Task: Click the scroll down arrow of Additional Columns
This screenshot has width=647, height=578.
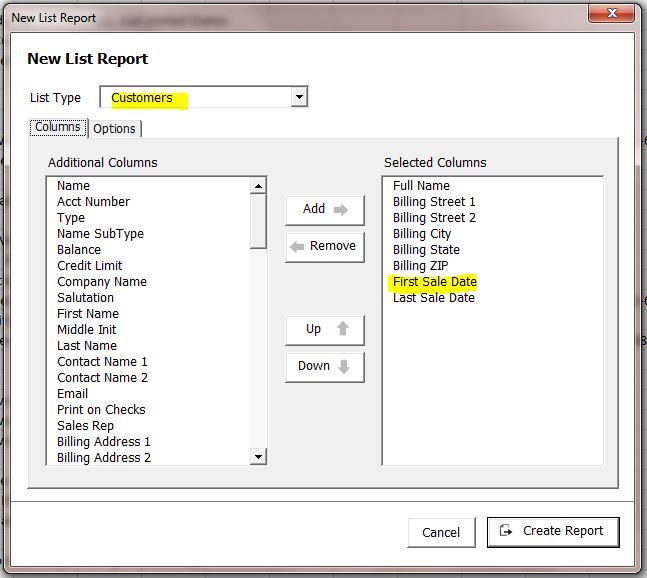Action: coord(258,457)
